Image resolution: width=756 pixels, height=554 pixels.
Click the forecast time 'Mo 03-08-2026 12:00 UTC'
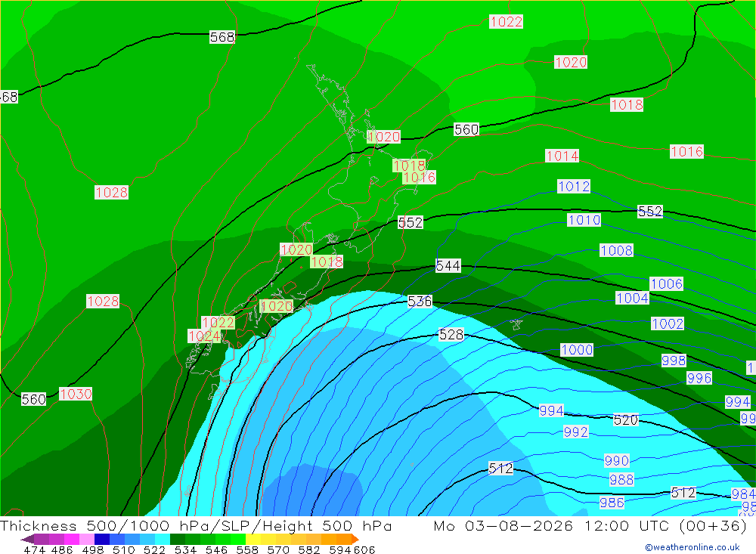point(553,525)
